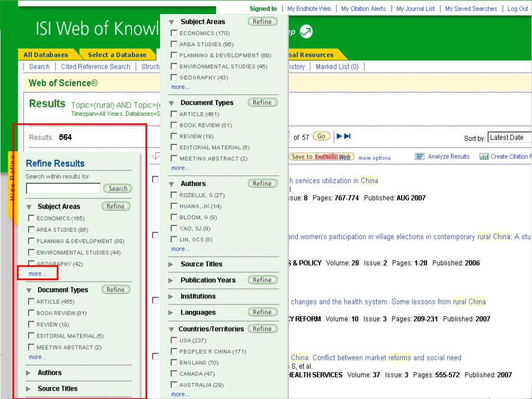Image resolution: width=532 pixels, height=399 pixels.
Task: Check GEOGRAPHY (43) in the popup panel
Action: pyautogui.click(x=174, y=77)
